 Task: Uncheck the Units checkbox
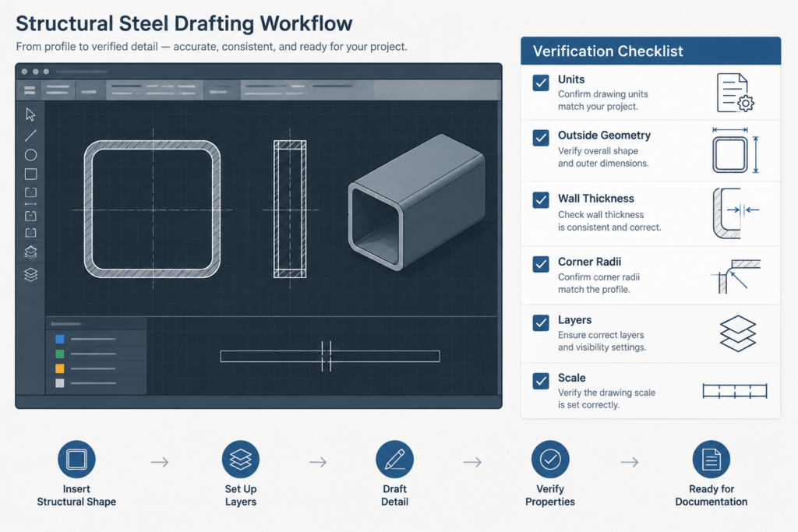(541, 83)
